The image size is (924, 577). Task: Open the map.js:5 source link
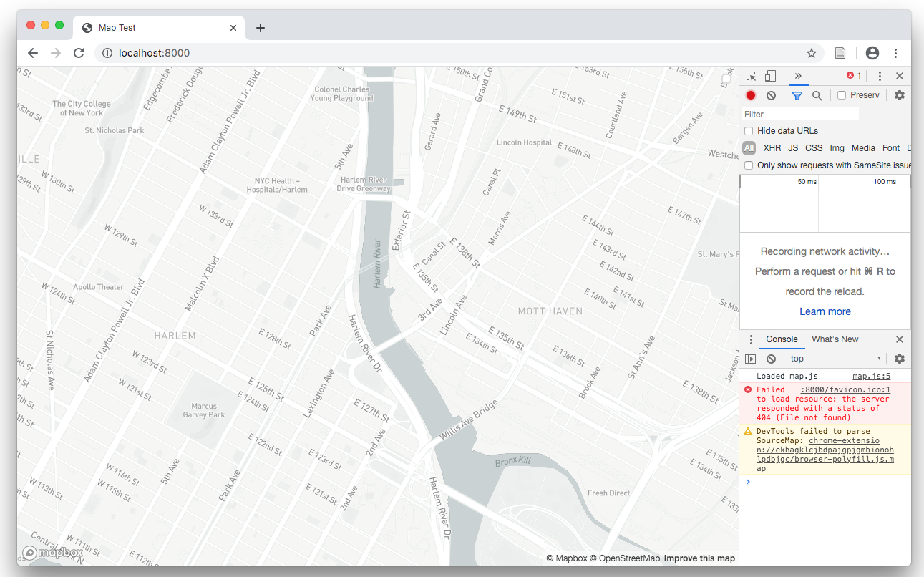click(x=871, y=376)
